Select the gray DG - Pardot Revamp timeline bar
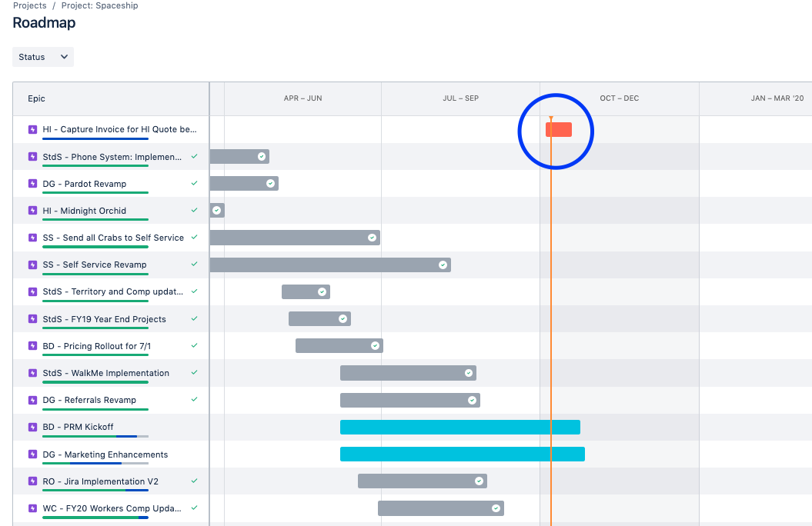 click(244, 184)
